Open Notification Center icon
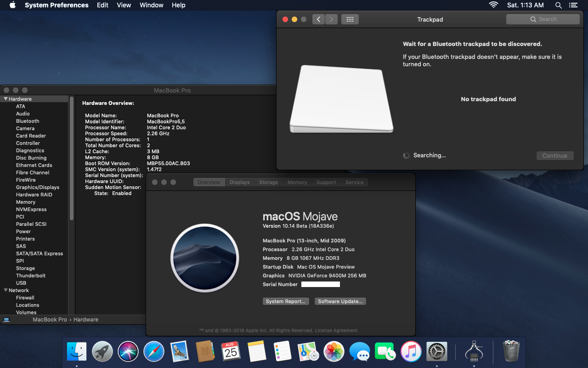 coord(573,5)
